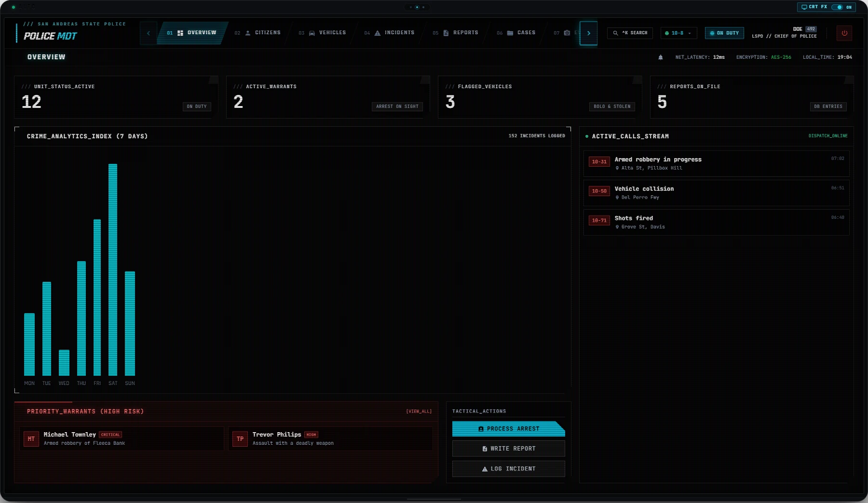Click the ARREST ON SIGHT tag
This screenshot has width=868, height=503.
397,106
